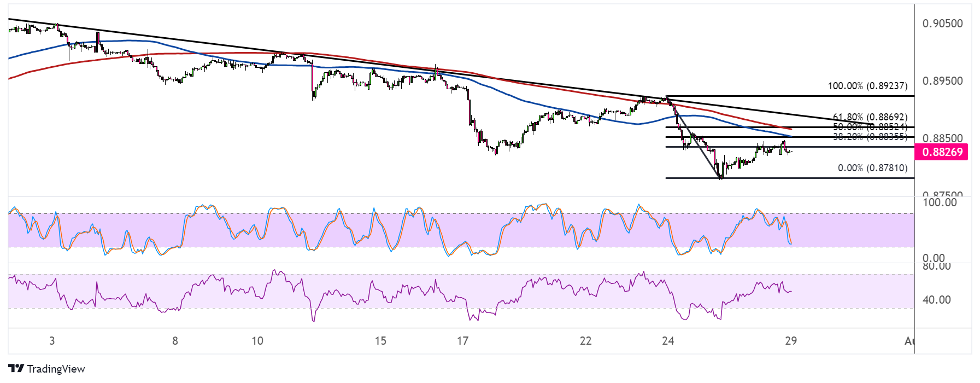
Task: Click the stochastic 0.00 scale label
Action: [934, 258]
